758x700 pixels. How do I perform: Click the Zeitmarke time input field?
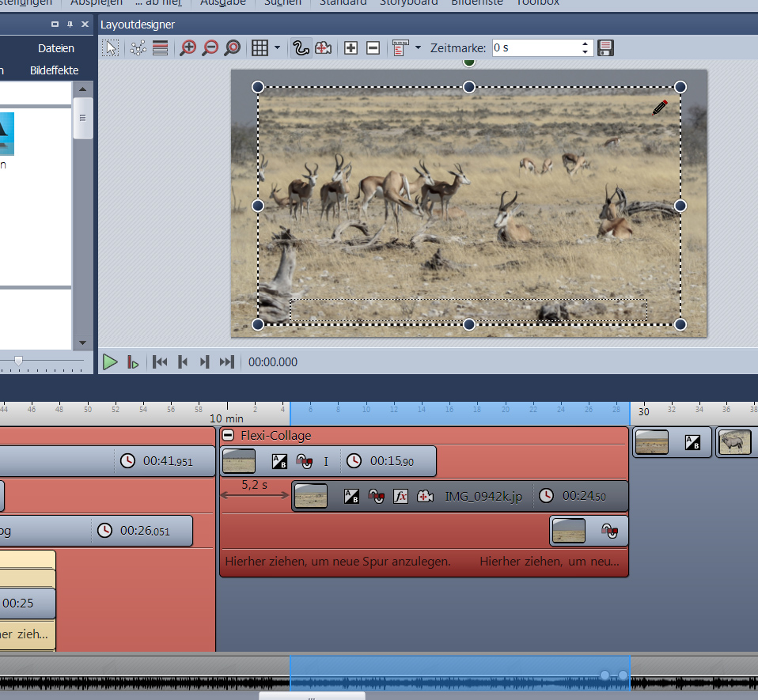tap(535, 48)
